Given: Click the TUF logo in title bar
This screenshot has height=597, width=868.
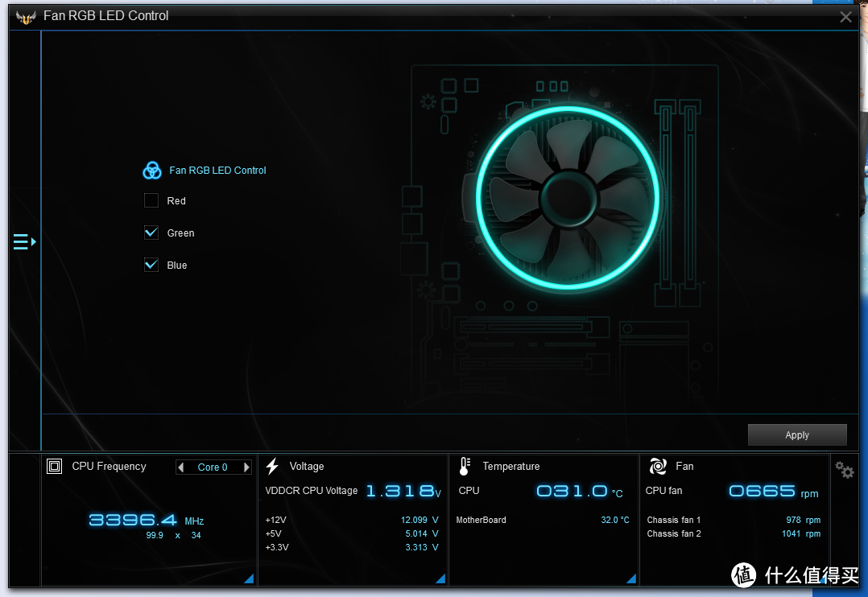Looking at the screenshot, I should [x=26, y=17].
